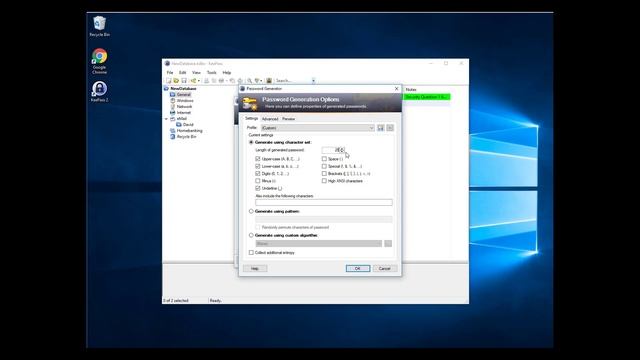Viewport: 640px width, 360px height.
Task: Click the Copy URL toolbar icon
Action: 232,81
